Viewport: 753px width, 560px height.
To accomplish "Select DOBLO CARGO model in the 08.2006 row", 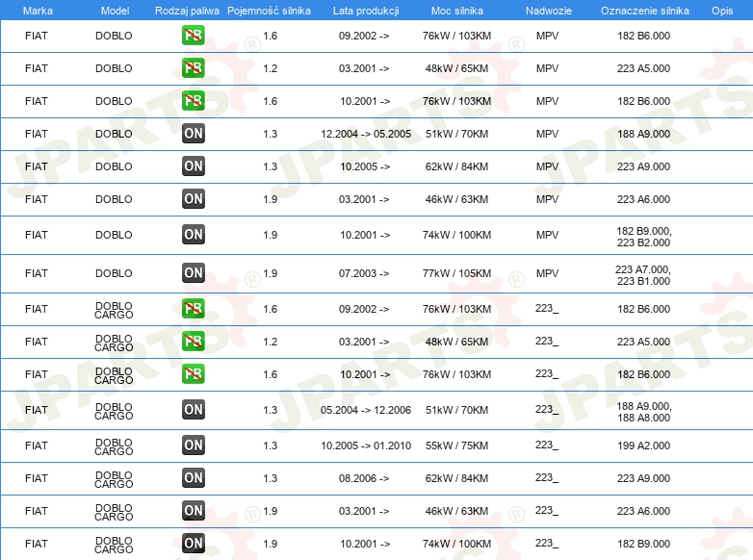I will (x=114, y=479).
